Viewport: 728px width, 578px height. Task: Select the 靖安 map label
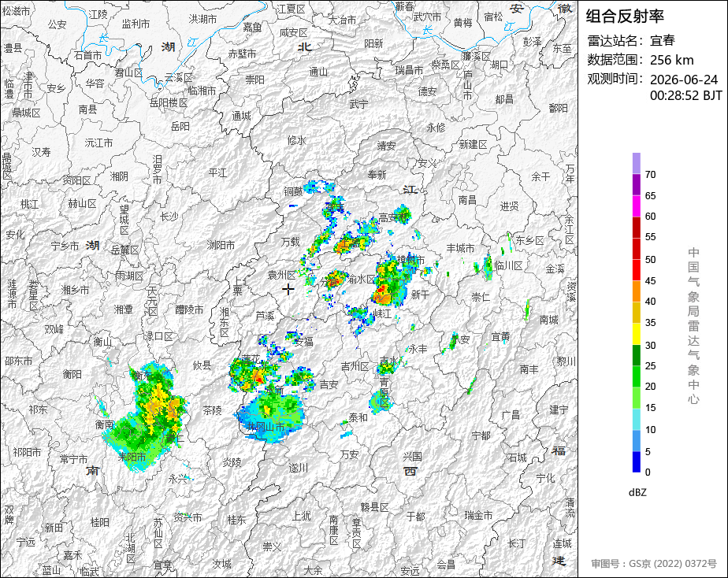point(386,146)
